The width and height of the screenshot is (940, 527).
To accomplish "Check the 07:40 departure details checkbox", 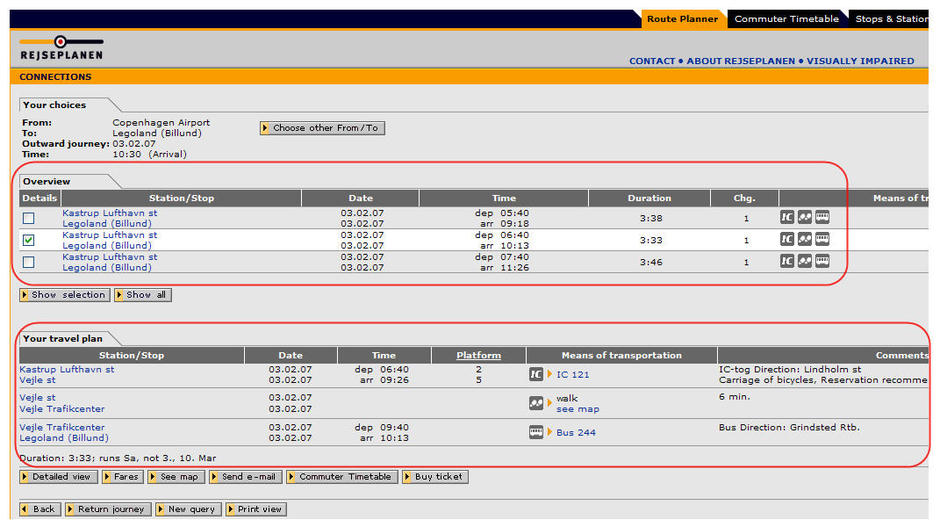I will coord(28,262).
